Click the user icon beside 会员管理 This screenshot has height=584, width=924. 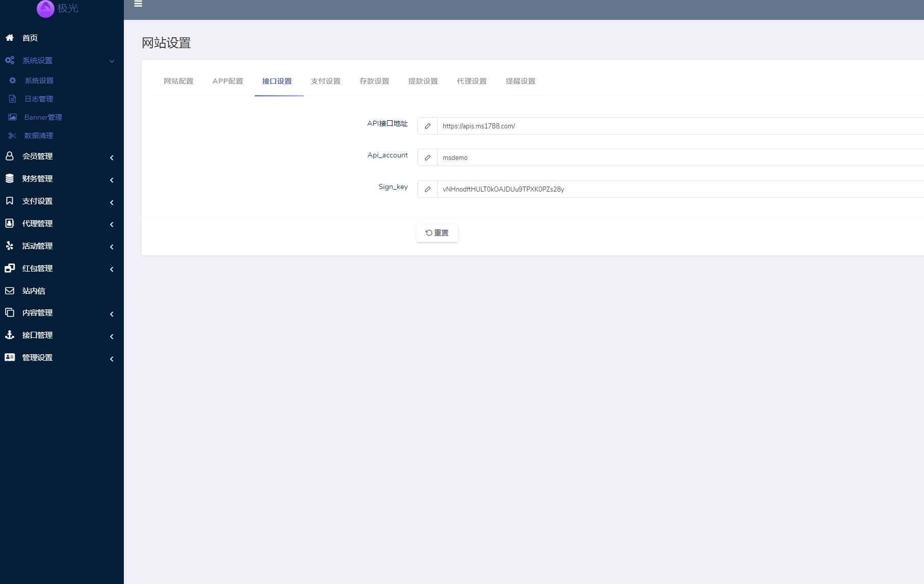(x=10, y=156)
